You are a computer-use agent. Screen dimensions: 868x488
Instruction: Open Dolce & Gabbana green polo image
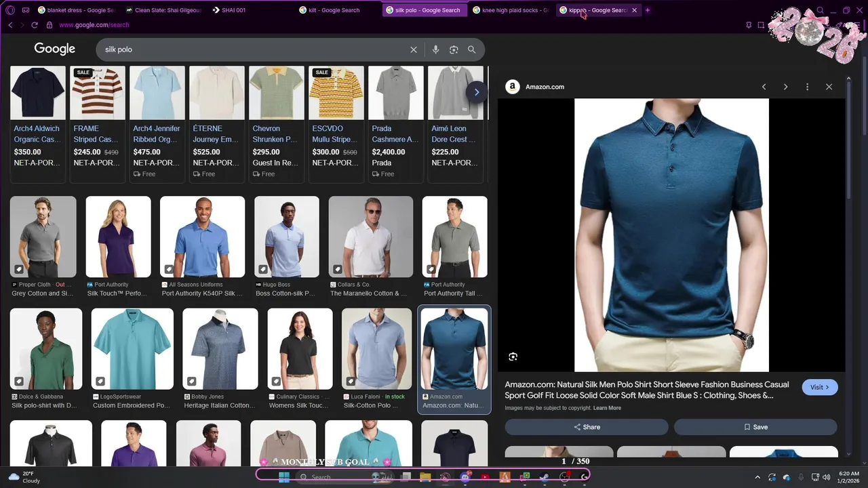[46, 349]
